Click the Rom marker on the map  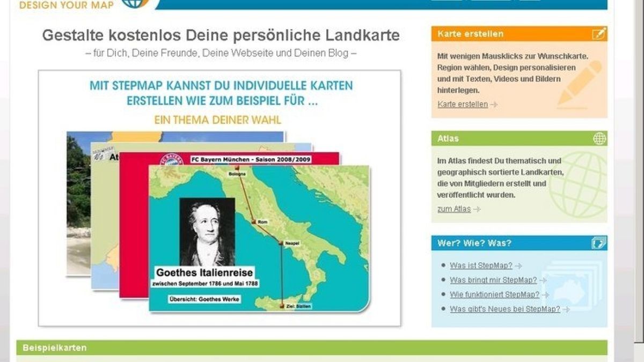click(253, 221)
